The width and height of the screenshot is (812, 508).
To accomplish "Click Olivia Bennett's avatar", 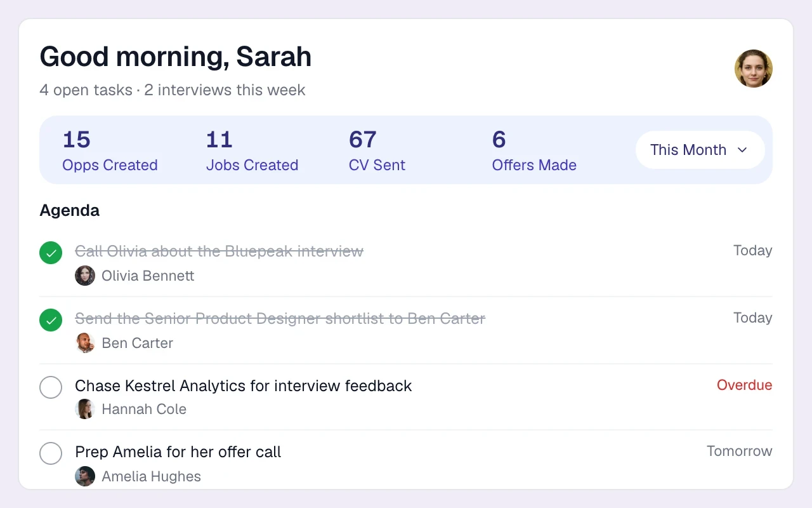I will click(85, 276).
